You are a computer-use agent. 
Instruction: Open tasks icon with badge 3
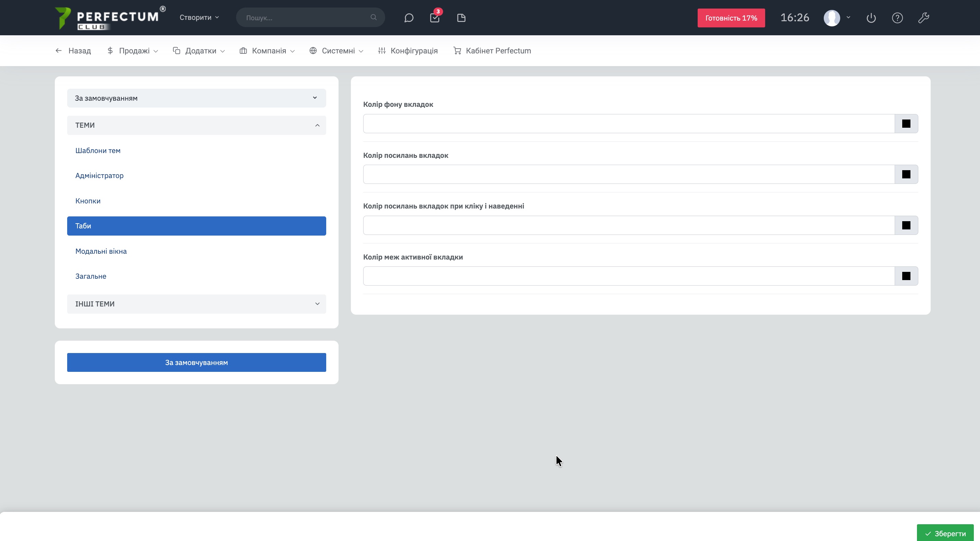coord(434,18)
